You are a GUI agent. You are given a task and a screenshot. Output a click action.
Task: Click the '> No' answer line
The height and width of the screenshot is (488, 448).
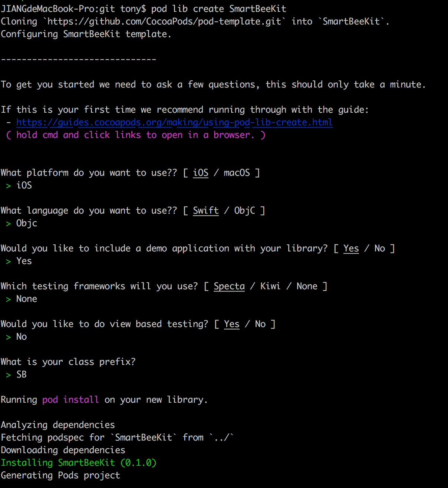click(x=16, y=337)
